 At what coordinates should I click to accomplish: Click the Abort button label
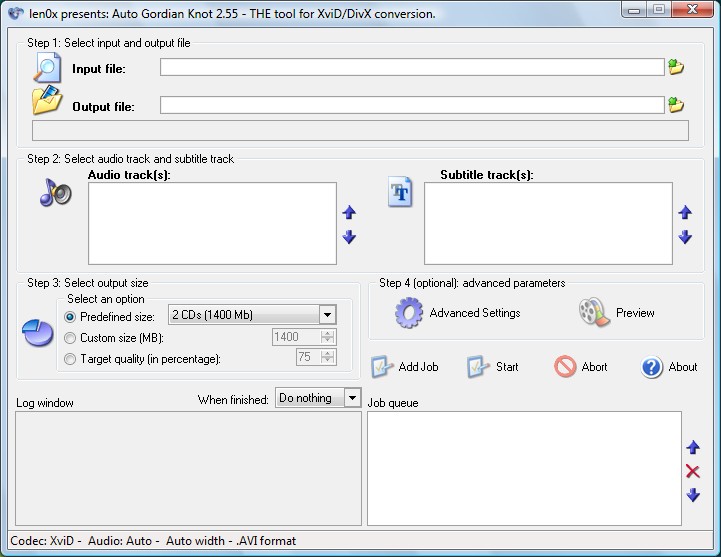pos(594,367)
